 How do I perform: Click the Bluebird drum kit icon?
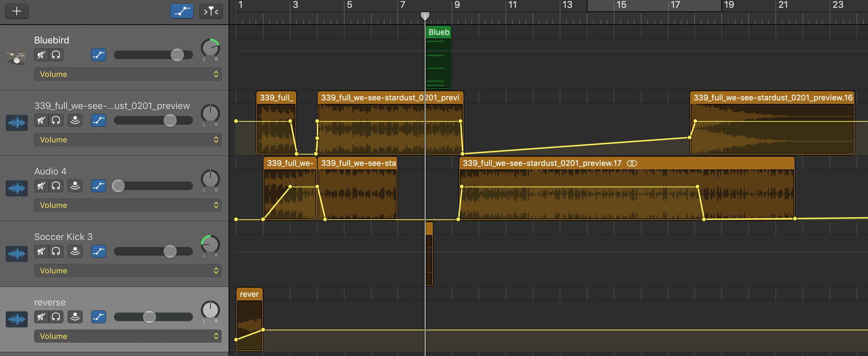click(x=16, y=57)
